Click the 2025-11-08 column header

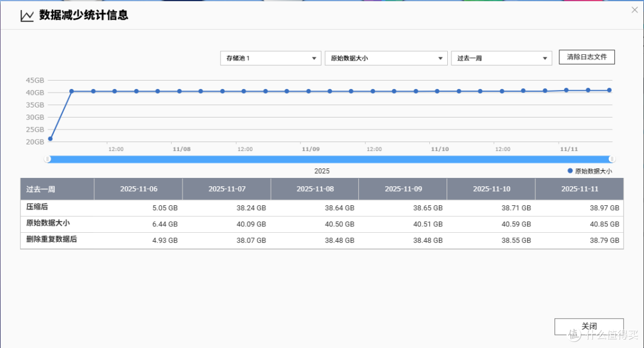click(315, 189)
